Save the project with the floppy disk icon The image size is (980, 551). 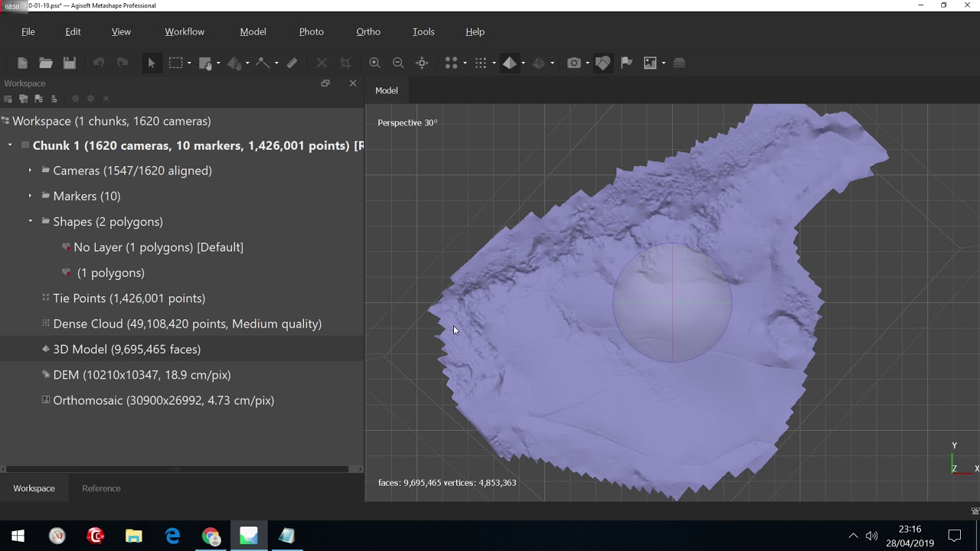(x=69, y=63)
